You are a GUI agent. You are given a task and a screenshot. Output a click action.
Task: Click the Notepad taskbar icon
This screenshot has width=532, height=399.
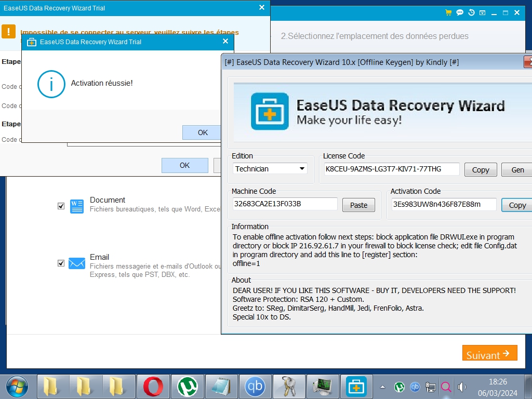(221, 387)
